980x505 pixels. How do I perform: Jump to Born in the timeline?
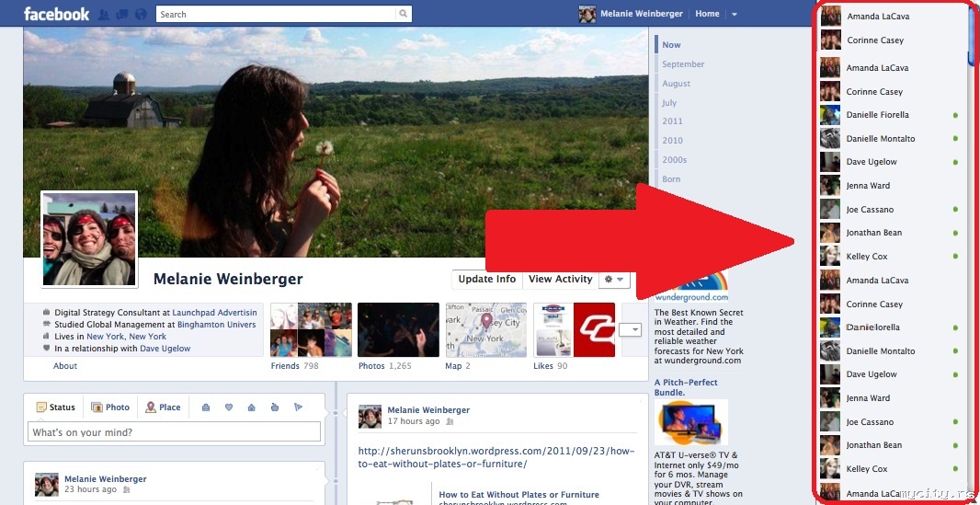pos(671,179)
